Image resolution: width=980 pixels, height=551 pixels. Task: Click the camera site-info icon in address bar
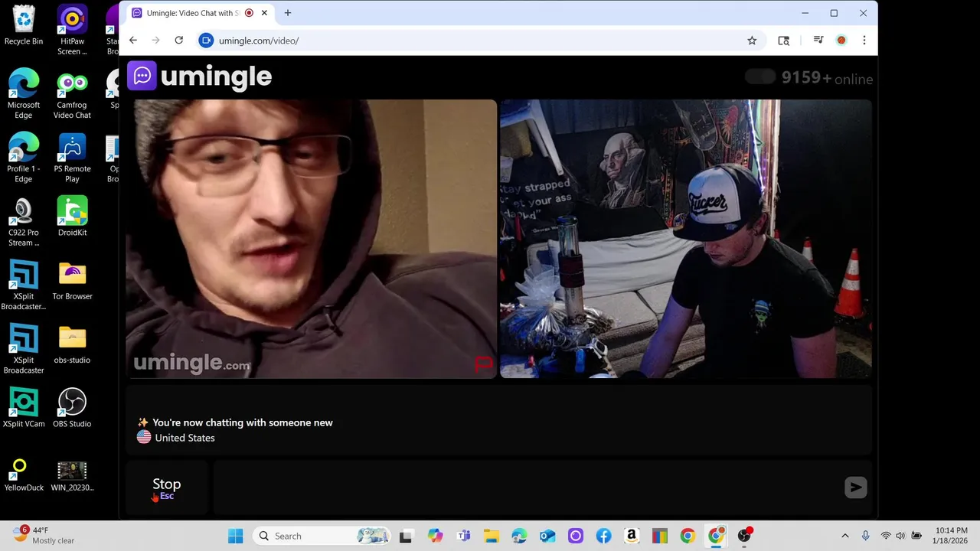coord(206,41)
